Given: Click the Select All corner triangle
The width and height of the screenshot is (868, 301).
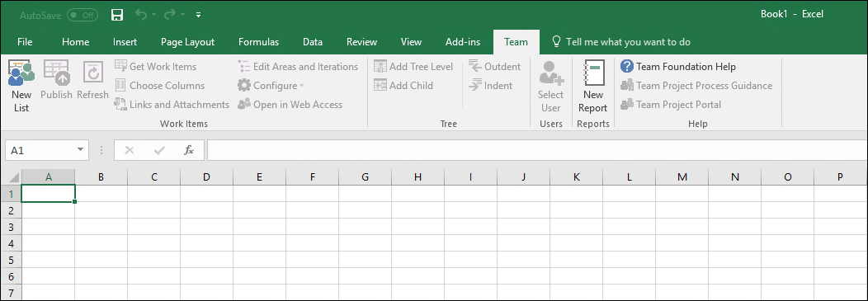Looking at the screenshot, I should click(14, 177).
